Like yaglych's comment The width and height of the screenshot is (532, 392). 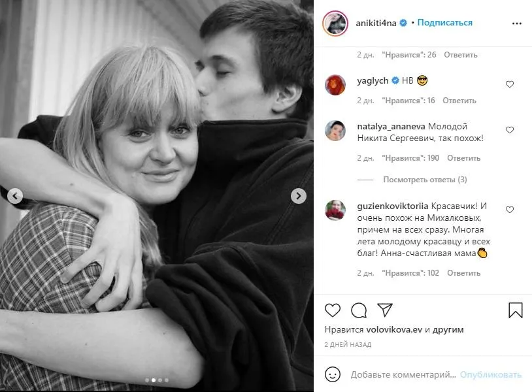point(510,84)
